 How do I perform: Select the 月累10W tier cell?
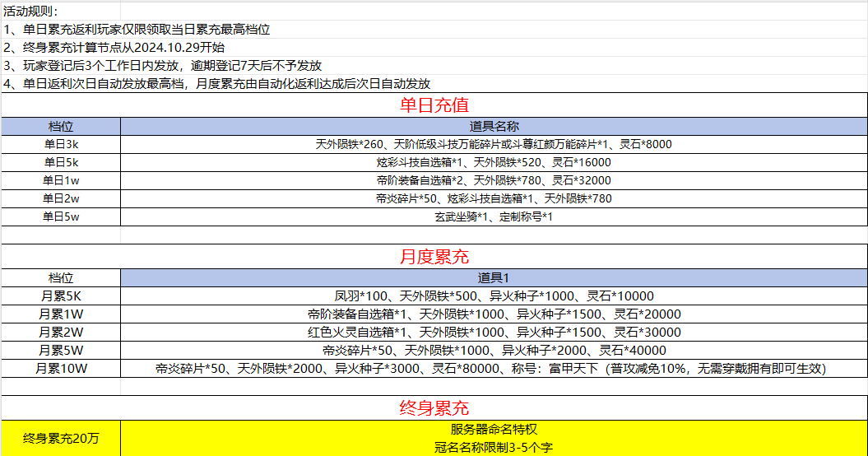[61, 369]
